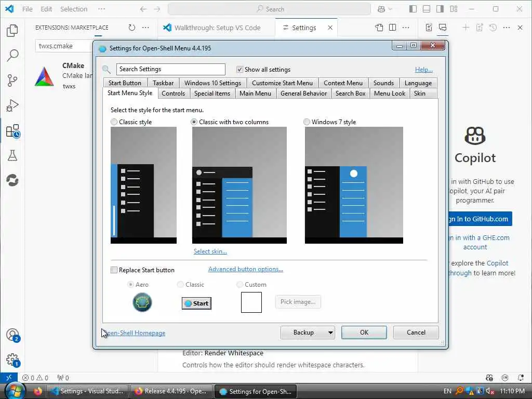Switch to the Start Button tab
This screenshot has height=399, width=532.
tap(125, 83)
